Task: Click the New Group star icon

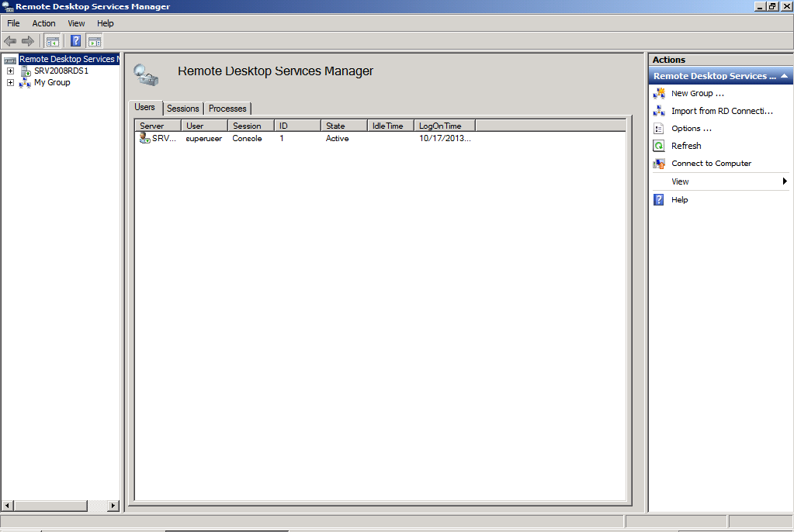Action: pos(659,94)
